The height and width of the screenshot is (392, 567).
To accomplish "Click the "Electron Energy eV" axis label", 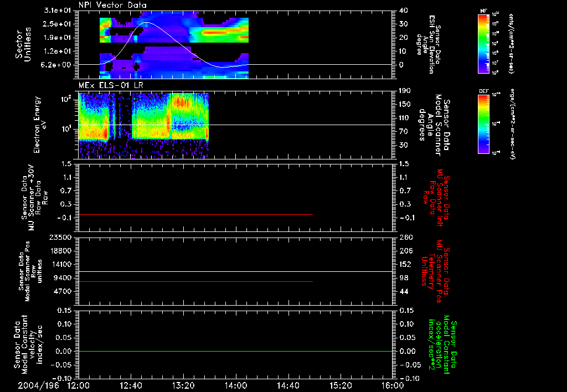I will point(40,125).
